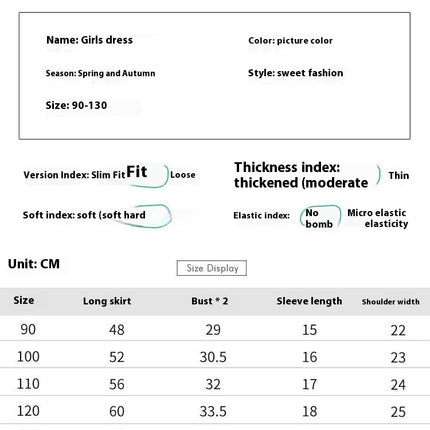Click the Long skirt column header
This screenshot has height=430, width=430.
click(x=107, y=301)
